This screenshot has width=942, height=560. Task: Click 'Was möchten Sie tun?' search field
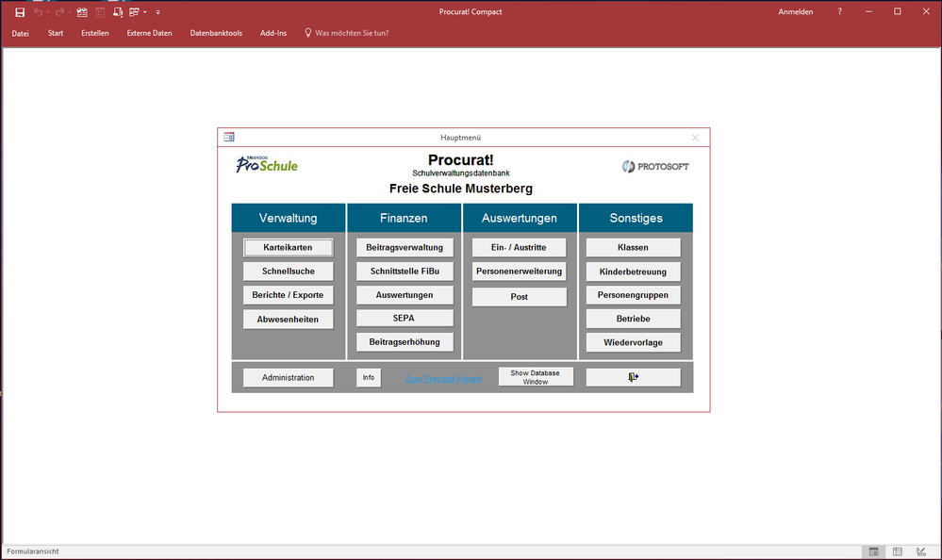(352, 33)
